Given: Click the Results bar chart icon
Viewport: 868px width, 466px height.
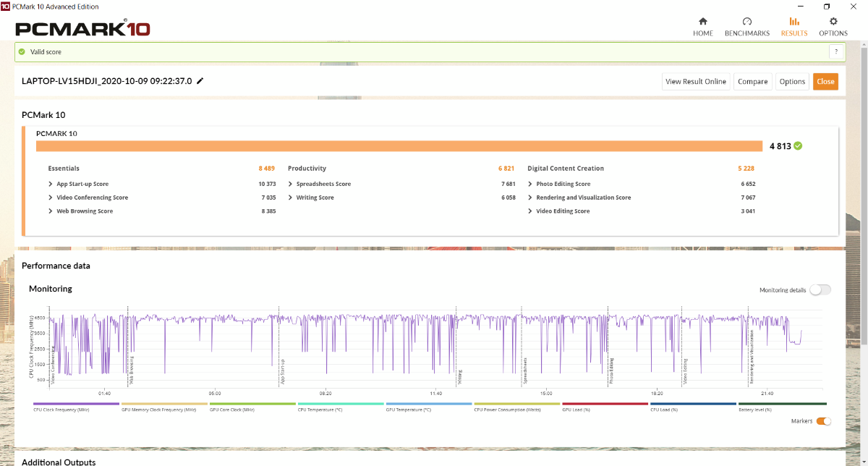Looking at the screenshot, I should (794, 22).
